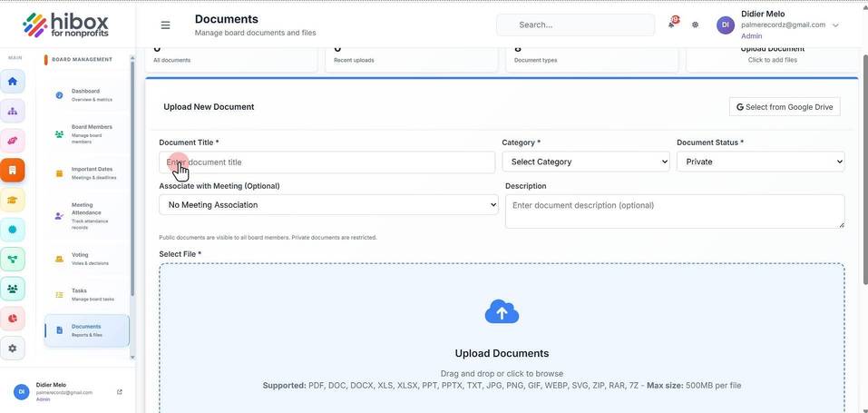This screenshot has width=868, height=413.
Task: Click the sidebar scrollbar down arrow
Action: (x=132, y=358)
